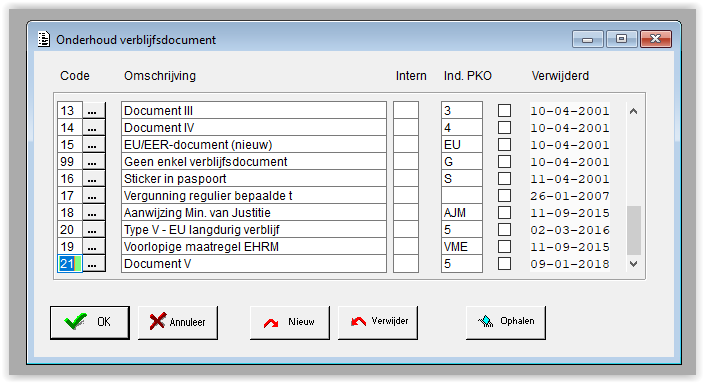Toggle checkbox for EU/EER-document (nieuw)
This screenshot has height=383, width=704.
(504, 145)
